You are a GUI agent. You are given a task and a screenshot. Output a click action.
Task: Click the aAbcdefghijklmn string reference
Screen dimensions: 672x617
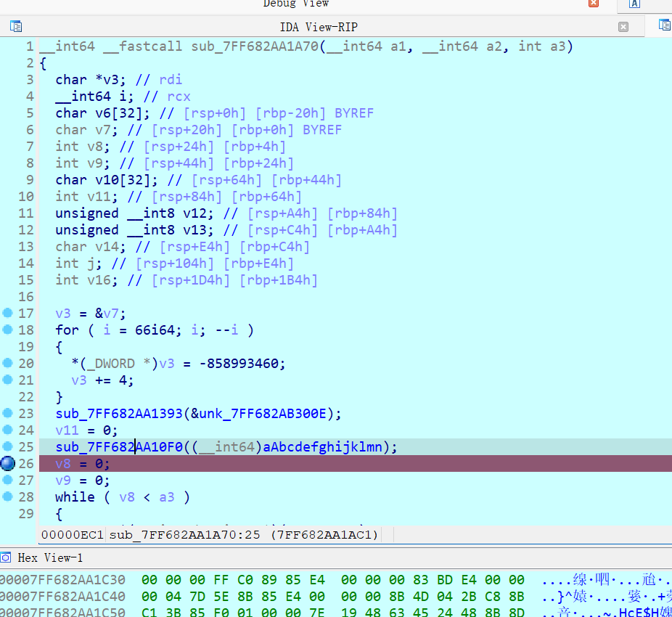322,446
